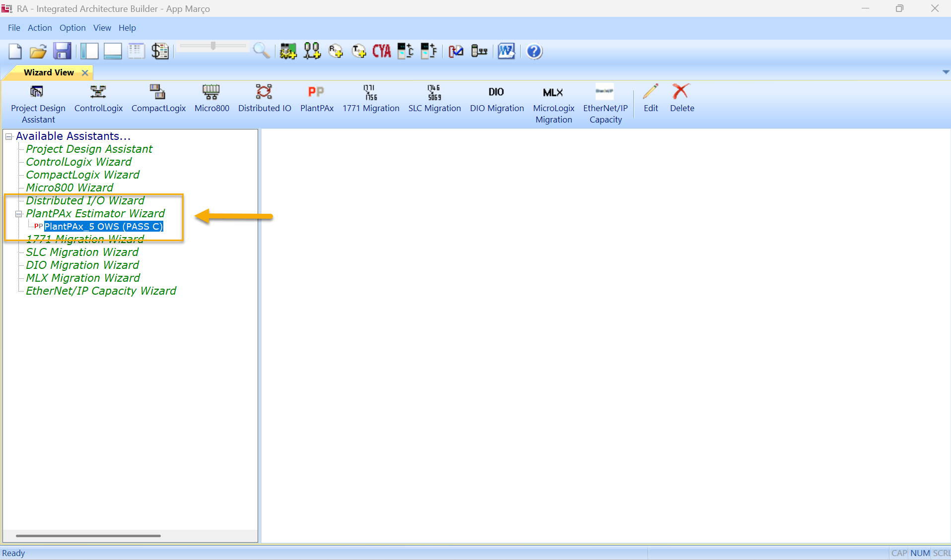Collapse the PlantPAx Estimator Wizard node
This screenshot has width=951, height=560.
coord(19,214)
